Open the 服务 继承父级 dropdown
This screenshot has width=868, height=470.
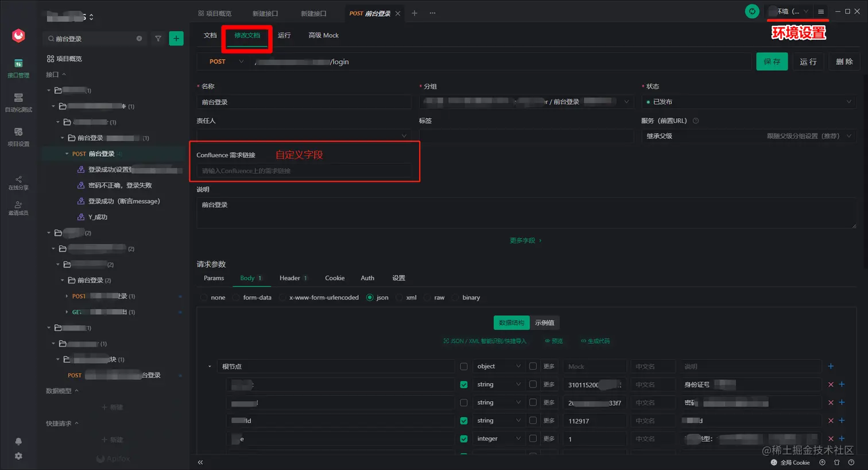pyautogui.click(x=749, y=136)
